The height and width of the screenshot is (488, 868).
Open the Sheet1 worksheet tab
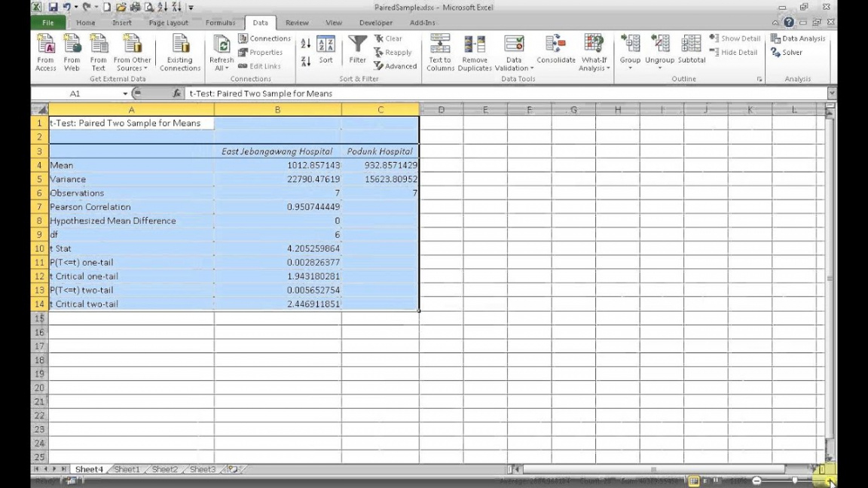tap(127, 469)
